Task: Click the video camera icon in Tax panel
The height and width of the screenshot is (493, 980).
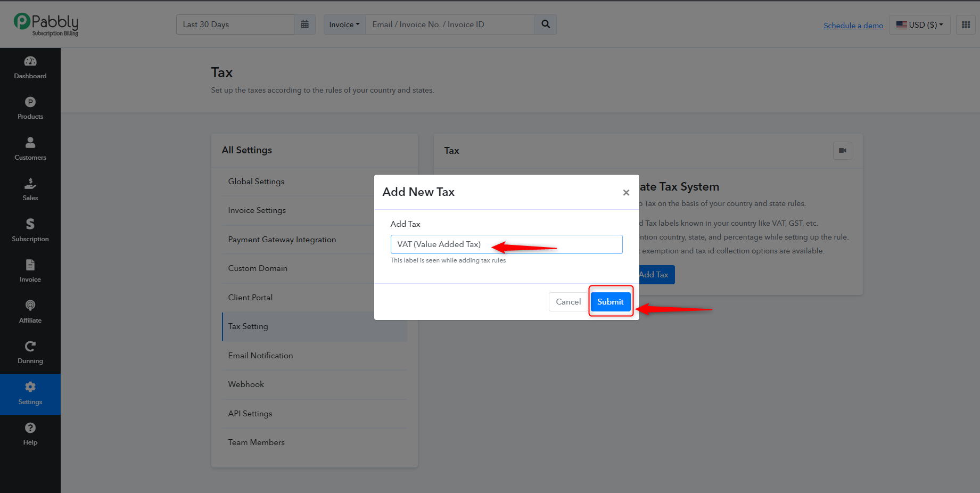Action: [843, 151]
